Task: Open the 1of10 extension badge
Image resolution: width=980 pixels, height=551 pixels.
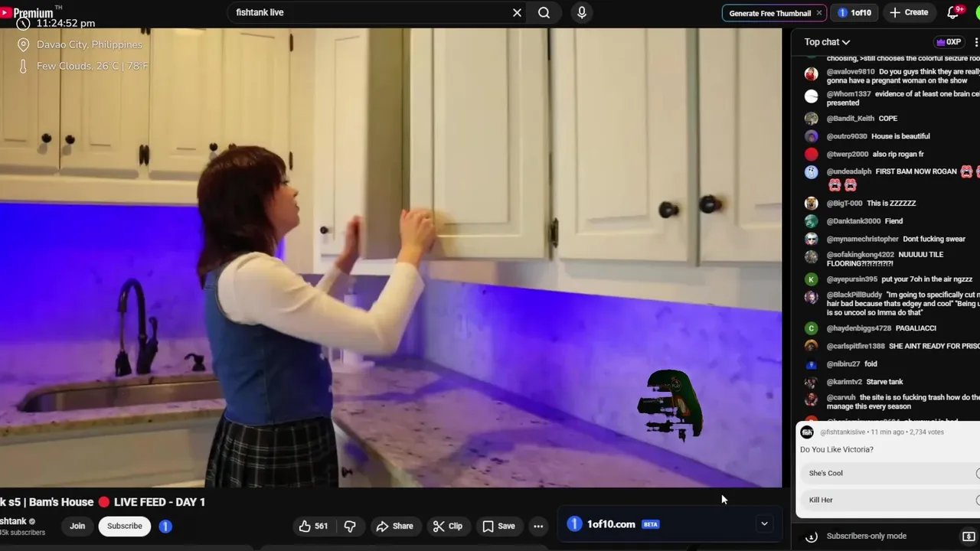Action: coord(854,12)
